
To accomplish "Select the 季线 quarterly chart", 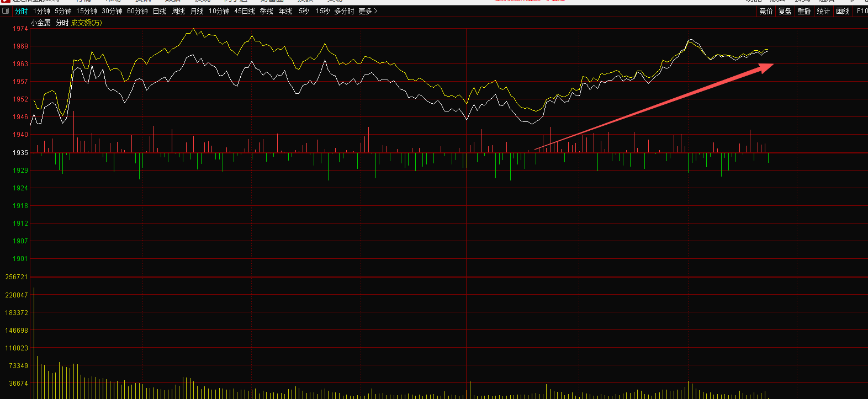I will 267,11.
